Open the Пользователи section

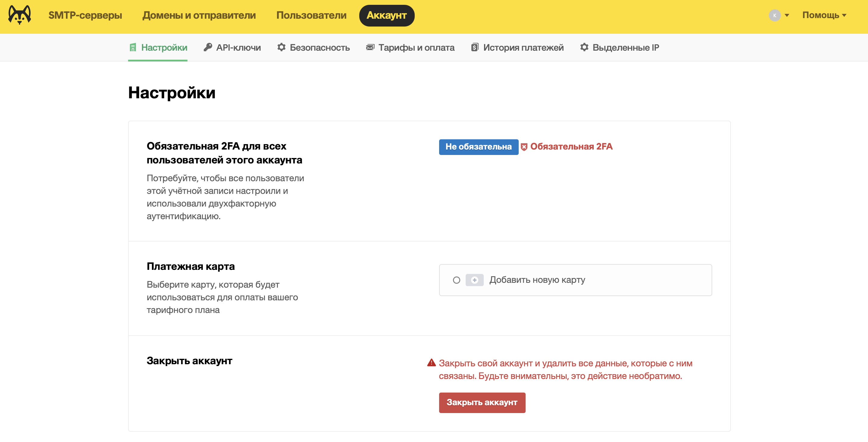[311, 15]
